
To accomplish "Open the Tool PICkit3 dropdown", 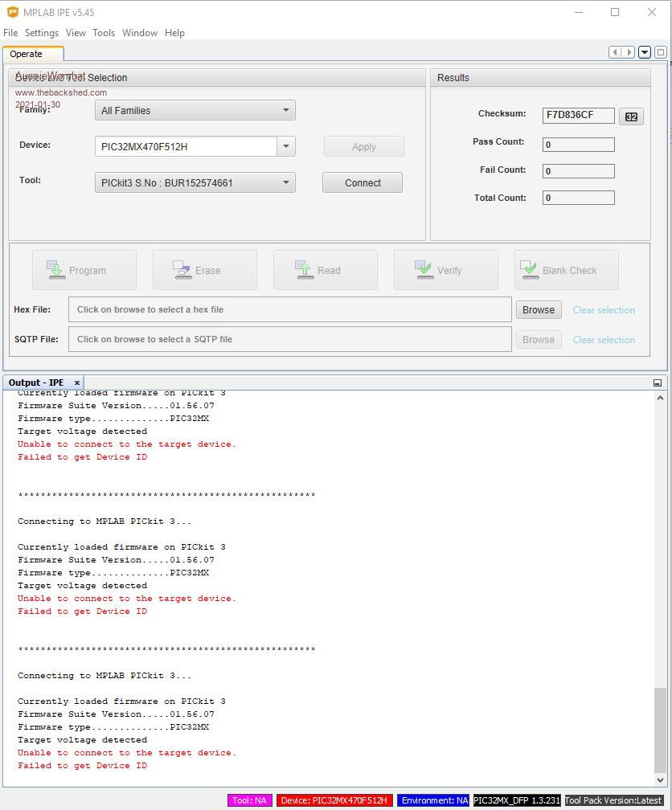I will click(195, 182).
